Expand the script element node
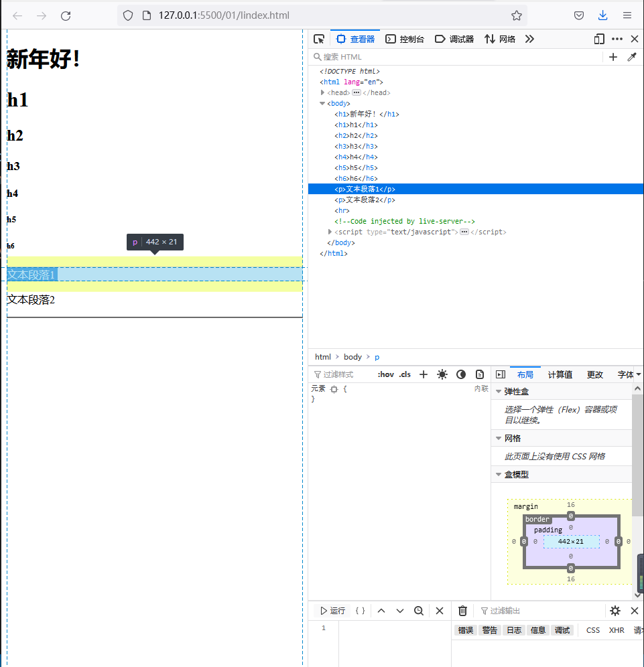The image size is (644, 667). 330,232
